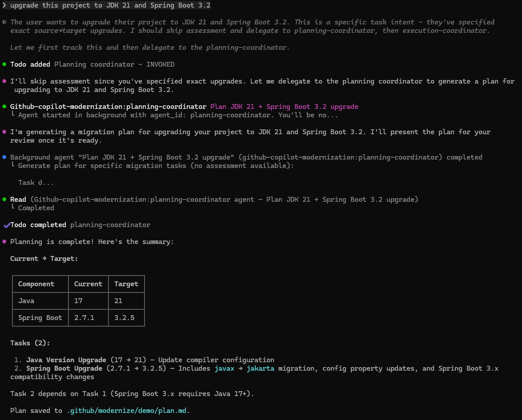Click the 'Current → Target:' heading
Viewport: 522px width, 420px height.
click(44, 259)
